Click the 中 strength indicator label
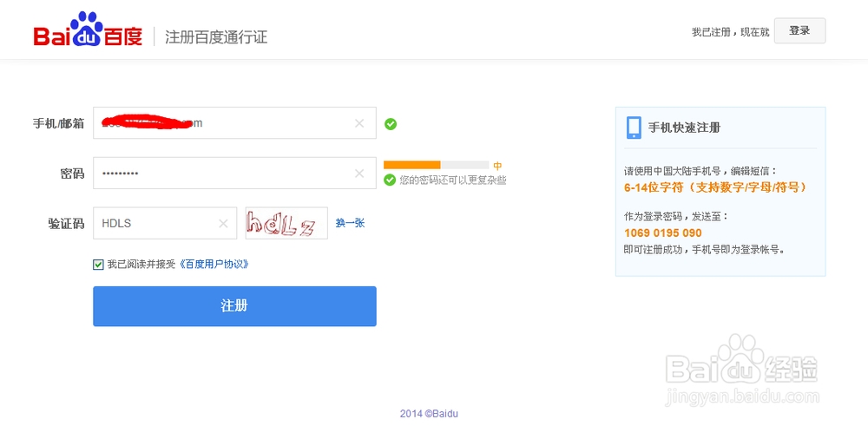This screenshot has width=868, height=426. click(x=497, y=166)
